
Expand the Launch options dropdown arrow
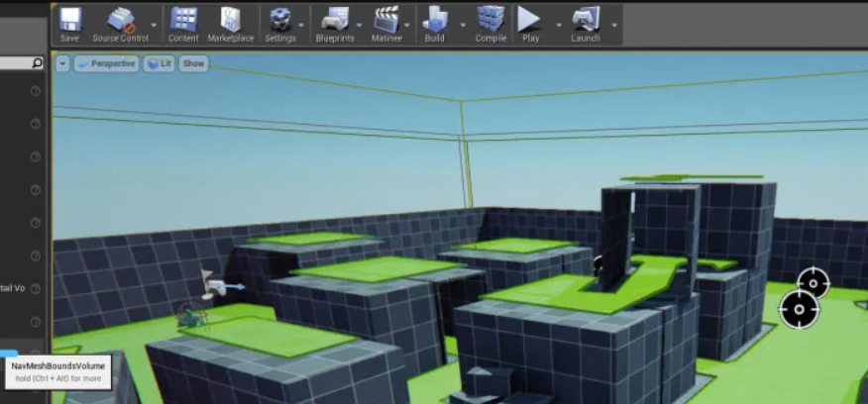coord(614,25)
